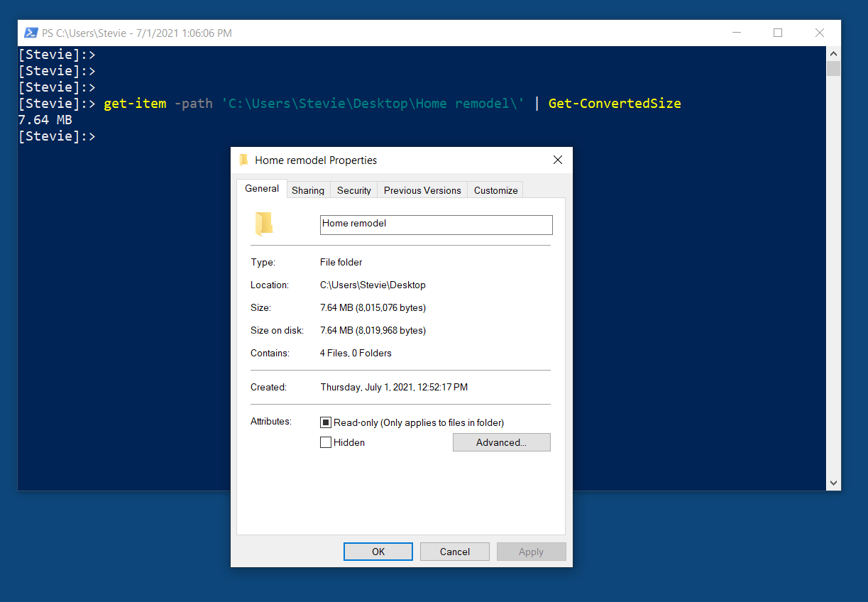
Task: Toggle the Read-only attribute checkbox
Action: coord(326,422)
